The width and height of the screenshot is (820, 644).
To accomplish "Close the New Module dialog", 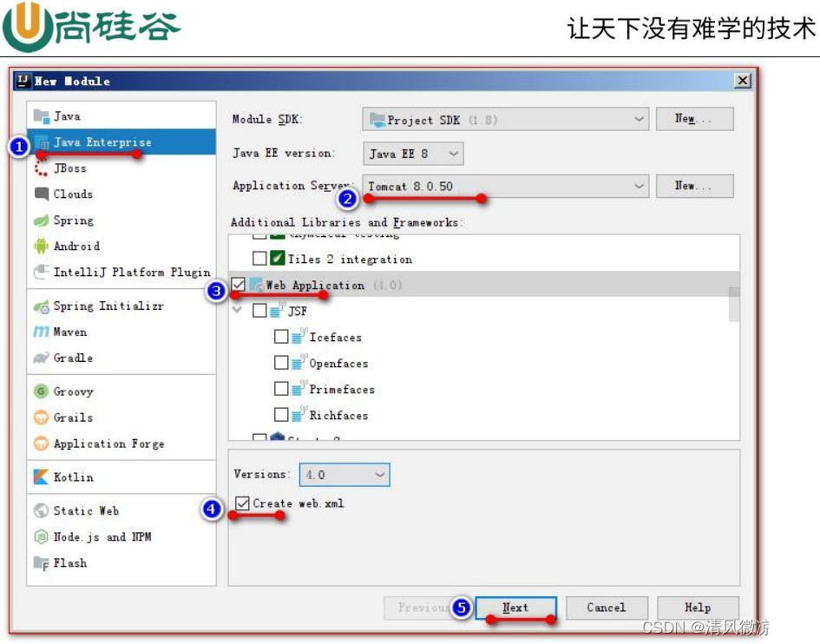I will click(x=743, y=81).
